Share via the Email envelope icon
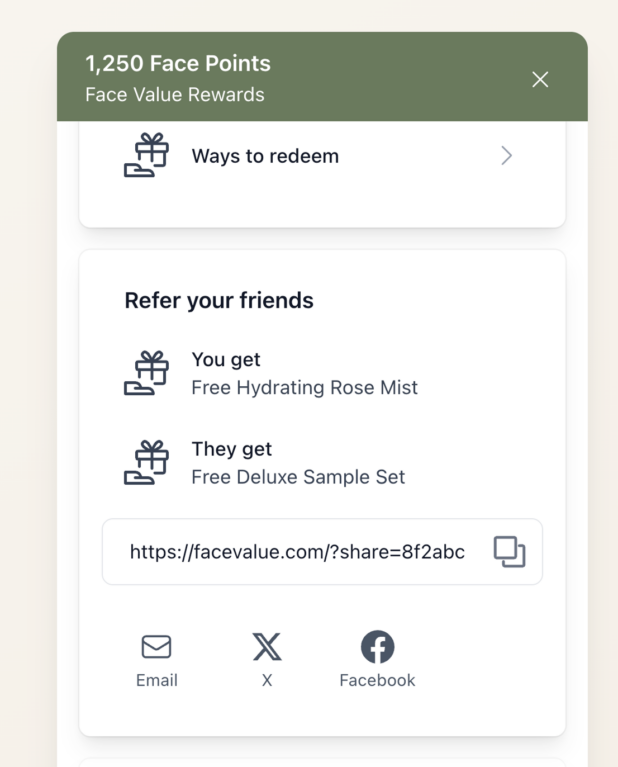 (x=156, y=647)
